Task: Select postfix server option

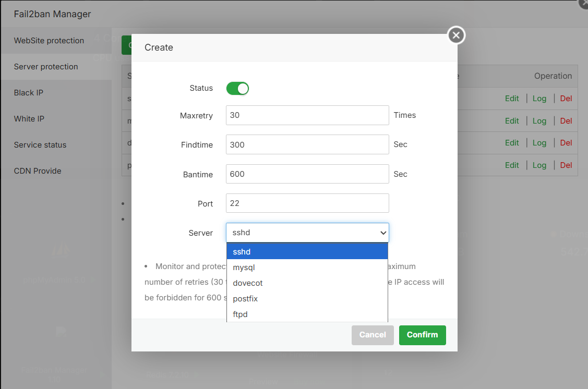Action: [x=307, y=299]
